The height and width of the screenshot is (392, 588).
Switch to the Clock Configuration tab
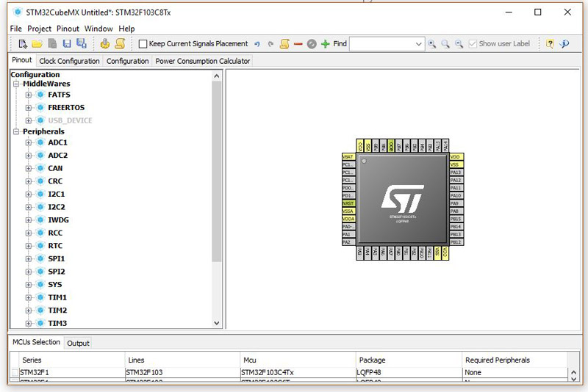[69, 61]
